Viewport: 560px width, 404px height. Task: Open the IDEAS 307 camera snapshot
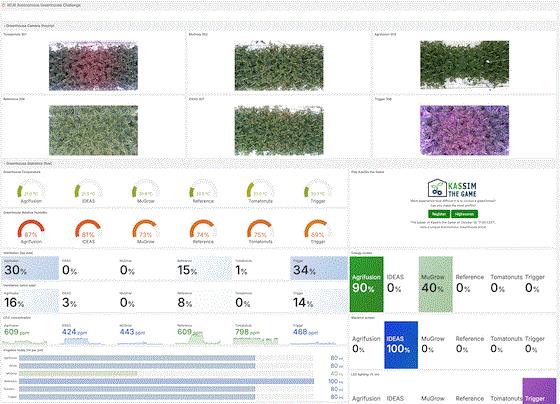click(x=279, y=130)
